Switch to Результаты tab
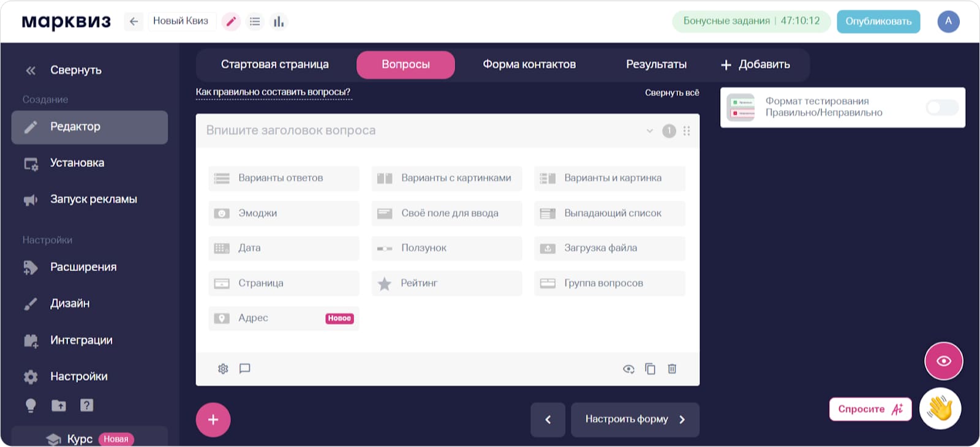The height and width of the screenshot is (447, 980). 656,64
